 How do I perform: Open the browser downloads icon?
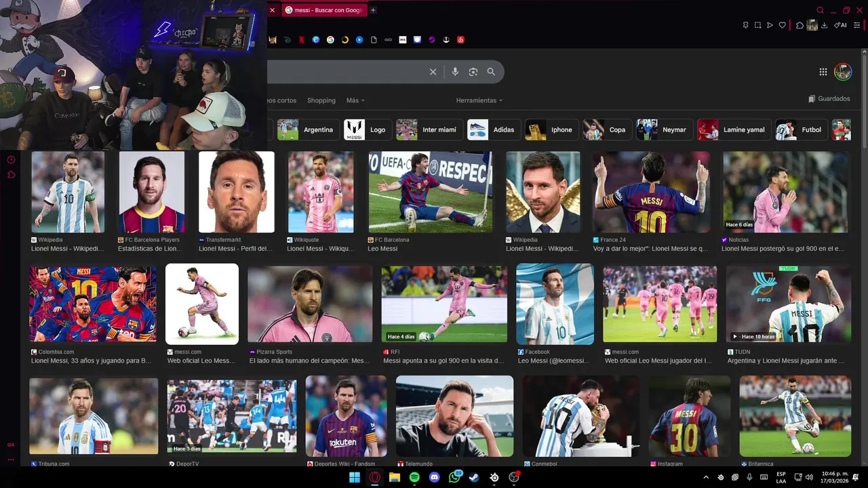pyautogui.click(x=824, y=25)
